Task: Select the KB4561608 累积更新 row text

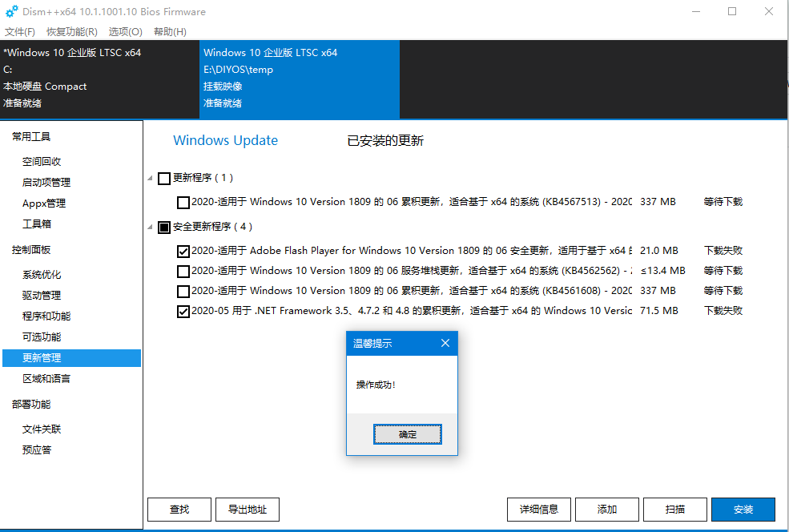Action: coord(412,291)
